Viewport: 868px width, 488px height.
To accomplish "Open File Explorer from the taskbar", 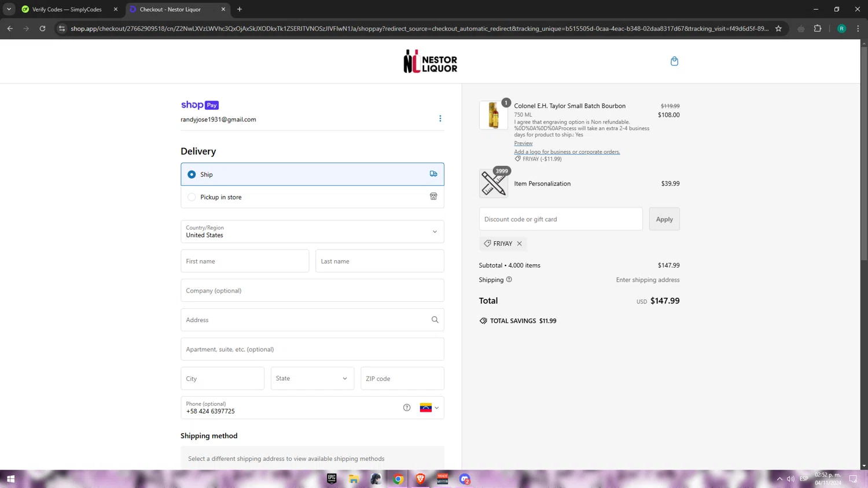I will point(354,479).
